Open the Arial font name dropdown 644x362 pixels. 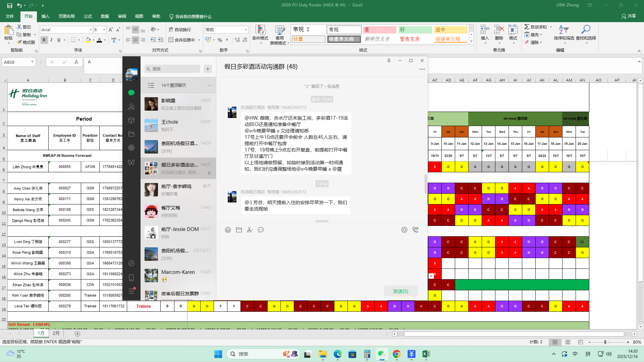click(x=91, y=29)
